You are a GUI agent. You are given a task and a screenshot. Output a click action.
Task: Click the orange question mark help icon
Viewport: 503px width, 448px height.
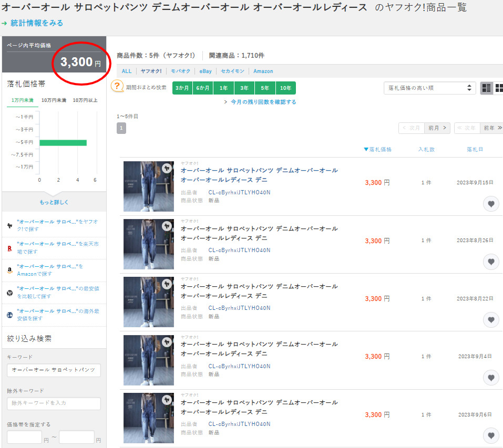[117, 87]
